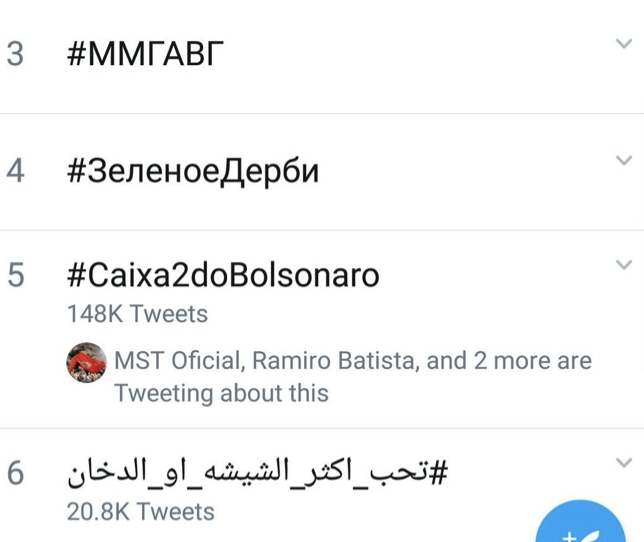Click rank number 3 in trends list
Image resolution: width=644 pixels, height=542 pixels.
(15, 54)
